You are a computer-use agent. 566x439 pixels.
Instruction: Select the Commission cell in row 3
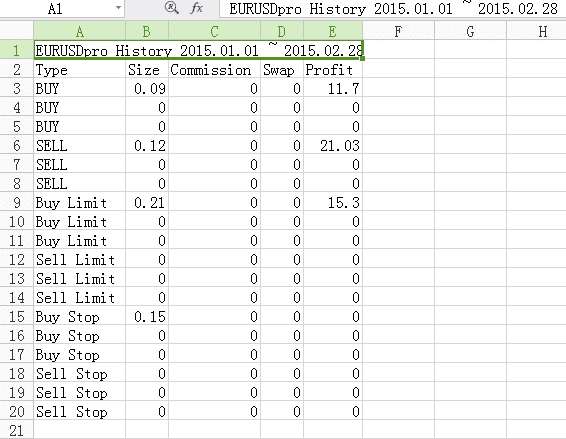tap(214, 88)
